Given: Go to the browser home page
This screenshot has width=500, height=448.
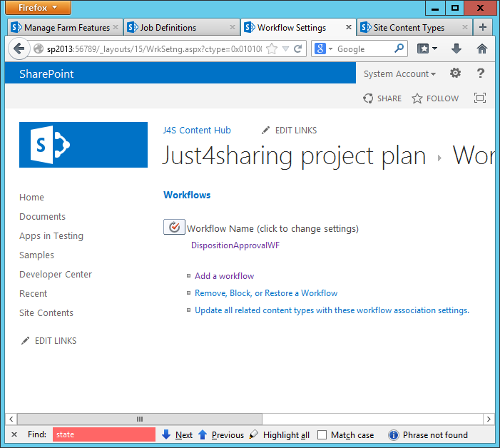Looking at the screenshot, I should (x=482, y=49).
